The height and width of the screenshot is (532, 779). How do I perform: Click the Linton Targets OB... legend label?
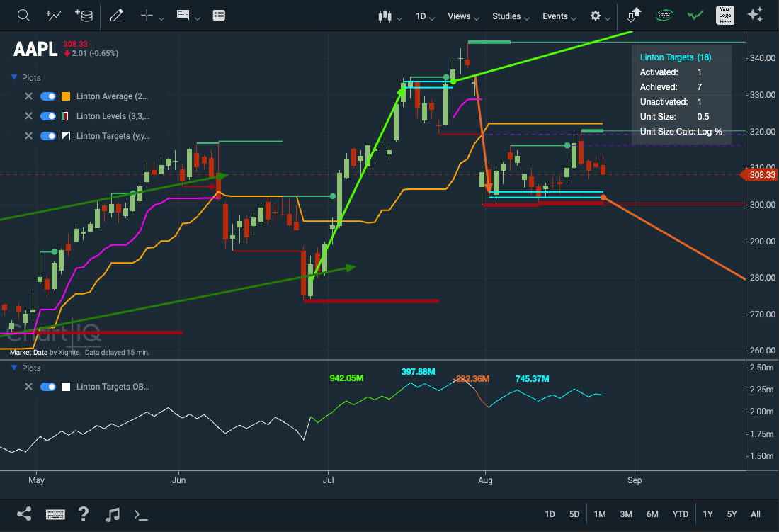[x=113, y=387]
